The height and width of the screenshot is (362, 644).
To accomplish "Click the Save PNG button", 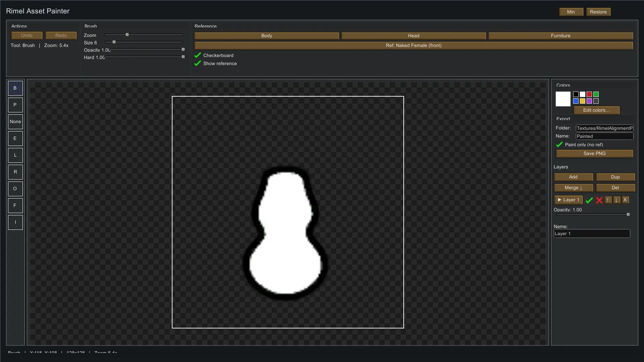I will point(594,154).
